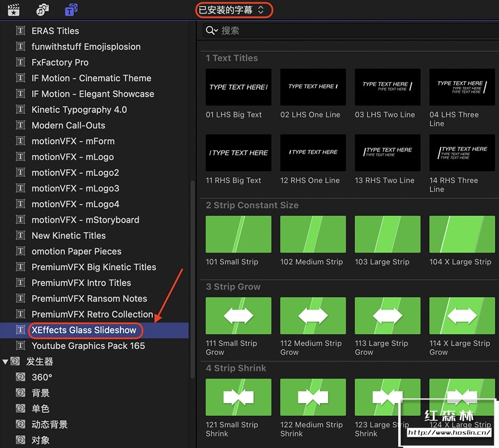This screenshot has width=499, height=448.
Task: Click the 发生器 generators heading
Action: (x=39, y=362)
